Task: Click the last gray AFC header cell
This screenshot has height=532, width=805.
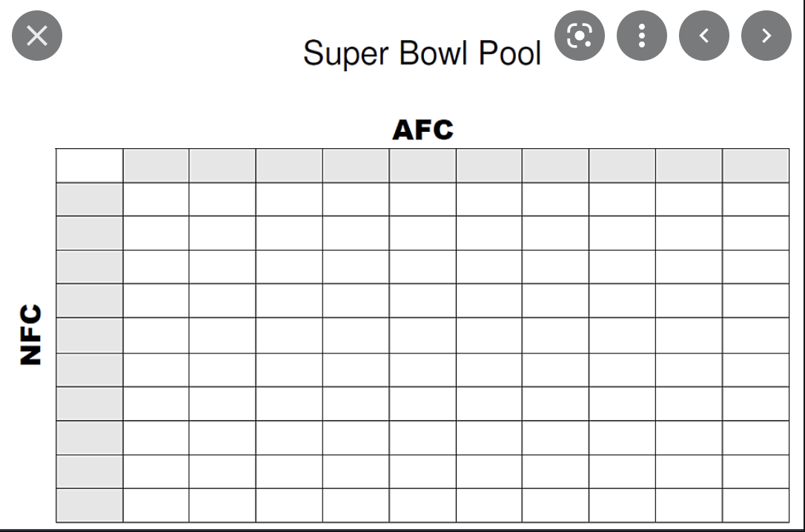Action: [756, 165]
